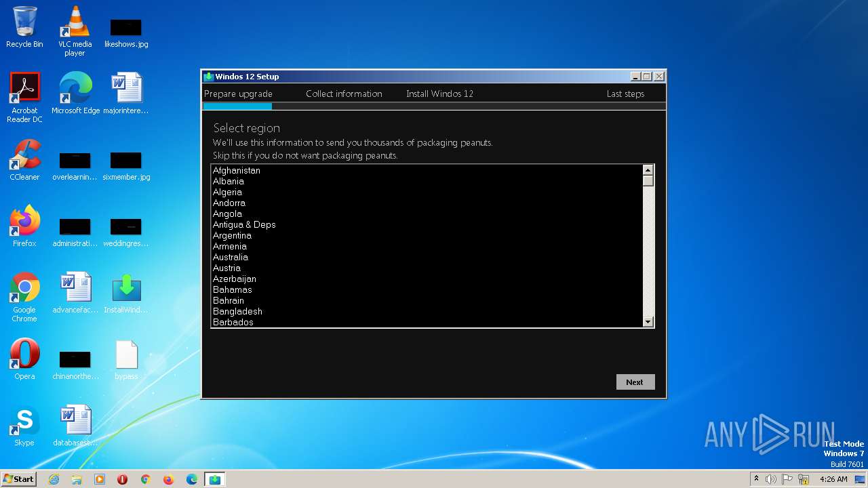Select the sixmember.jpg file icon
Screen dimensions: 868x488
[126, 166]
